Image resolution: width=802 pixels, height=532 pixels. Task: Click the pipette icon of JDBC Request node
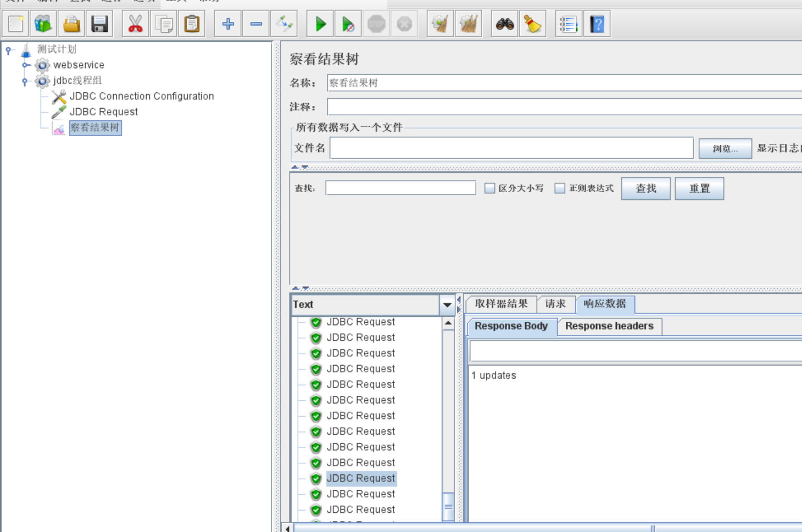pyautogui.click(x=59, y=112)
